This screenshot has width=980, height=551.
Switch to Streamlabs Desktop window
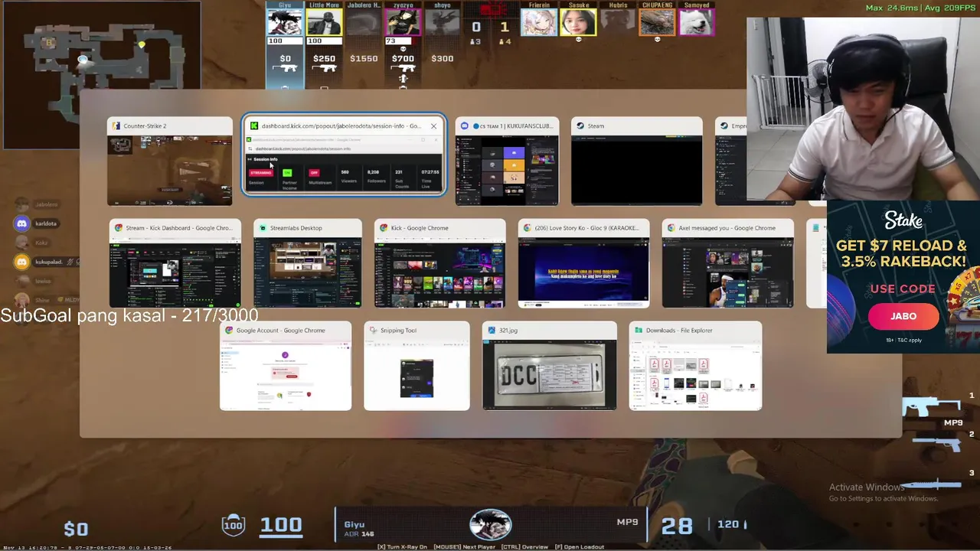(307, 263)
